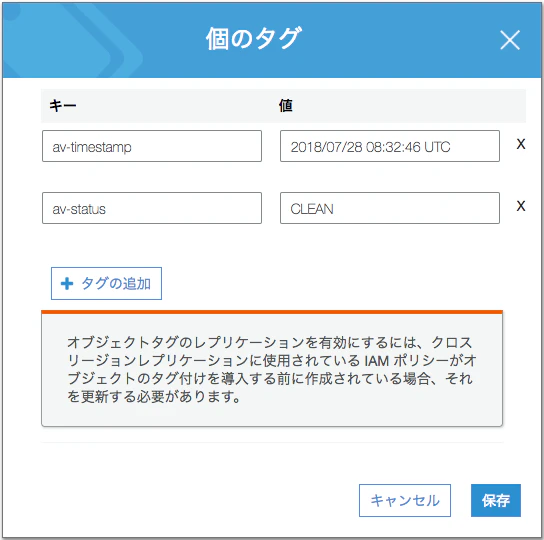Image resolution: width=544 pixels, height=540 pixels.
Task: Click the キャンセル button
Action: (405, 500)
